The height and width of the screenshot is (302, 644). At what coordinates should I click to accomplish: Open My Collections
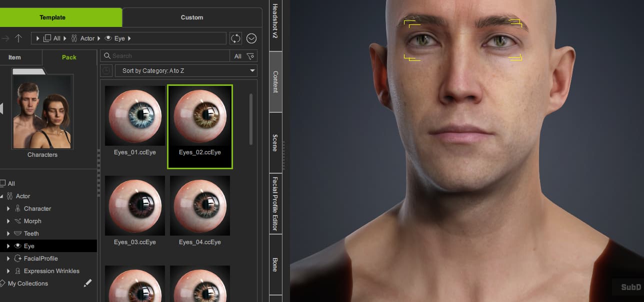[28, 284]
